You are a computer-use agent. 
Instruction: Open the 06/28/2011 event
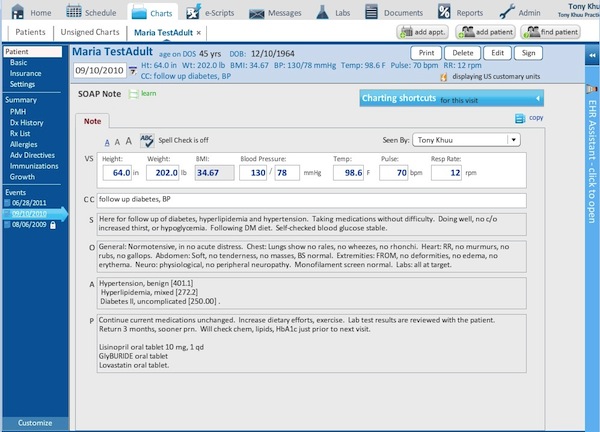(29, 203)
